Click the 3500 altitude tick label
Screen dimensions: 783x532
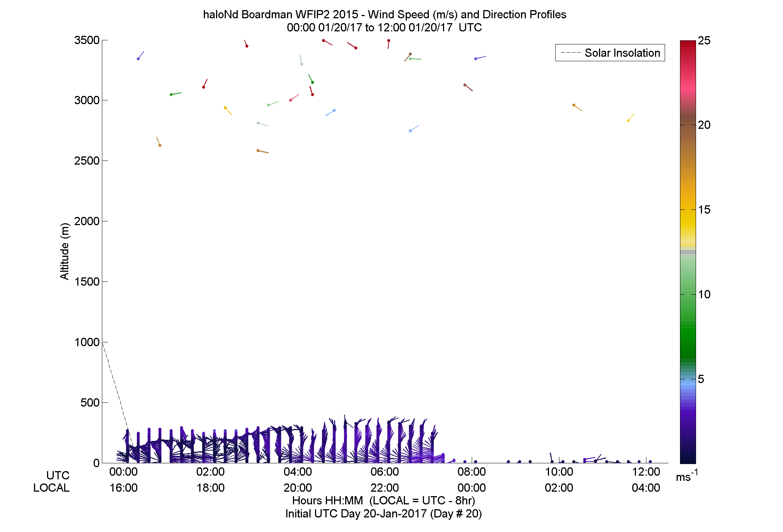pos(87,40)
